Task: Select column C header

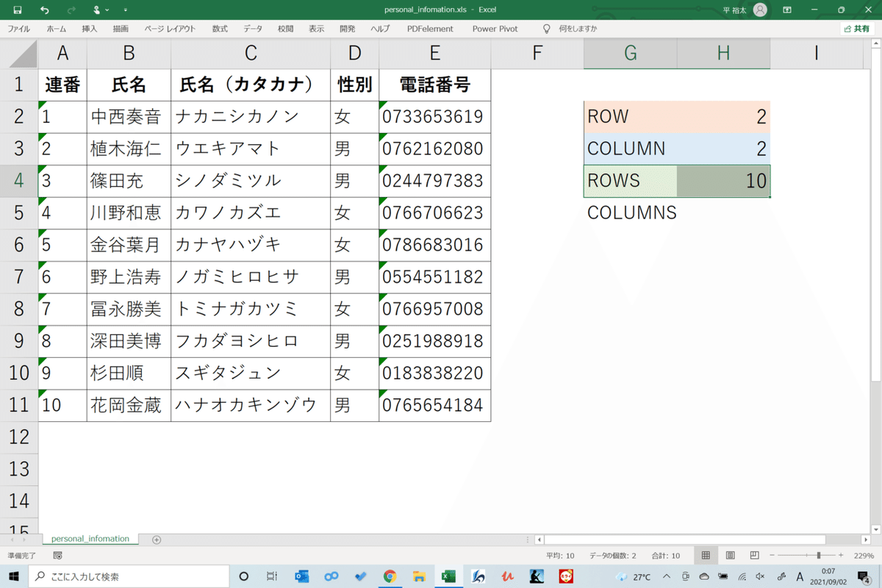Action: point(251,53)
